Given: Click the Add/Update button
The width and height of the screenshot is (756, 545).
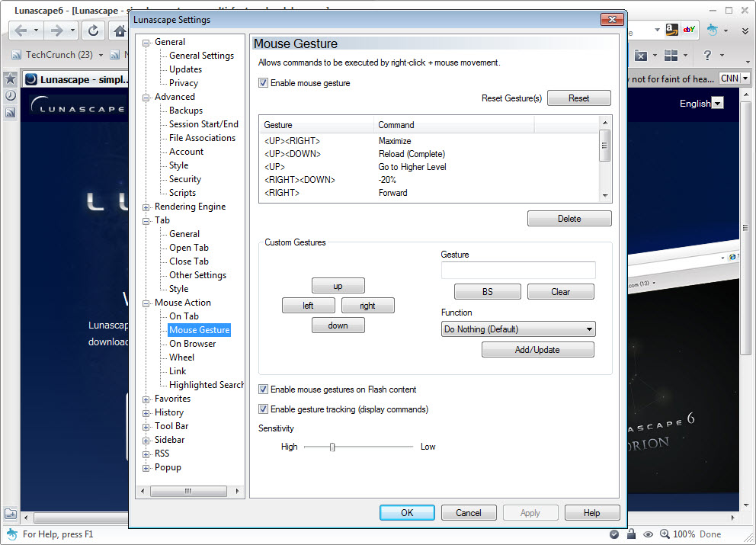Looking at the screenshot, I should point(537,350).
